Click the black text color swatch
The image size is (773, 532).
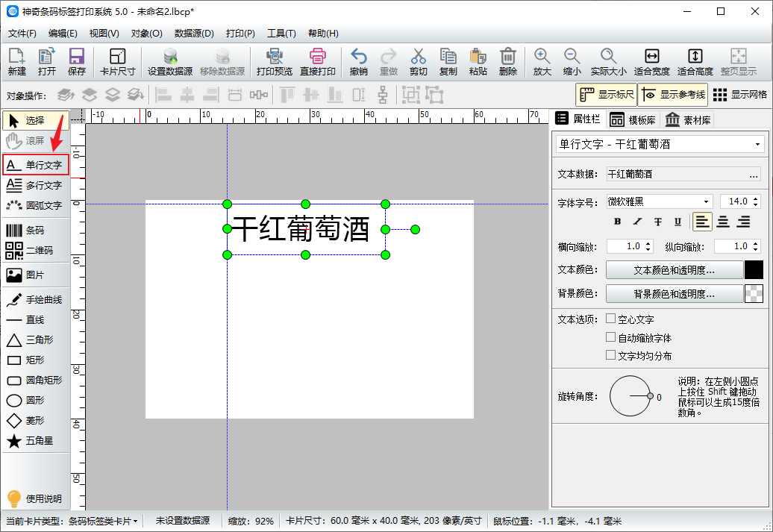coord(753,270)
